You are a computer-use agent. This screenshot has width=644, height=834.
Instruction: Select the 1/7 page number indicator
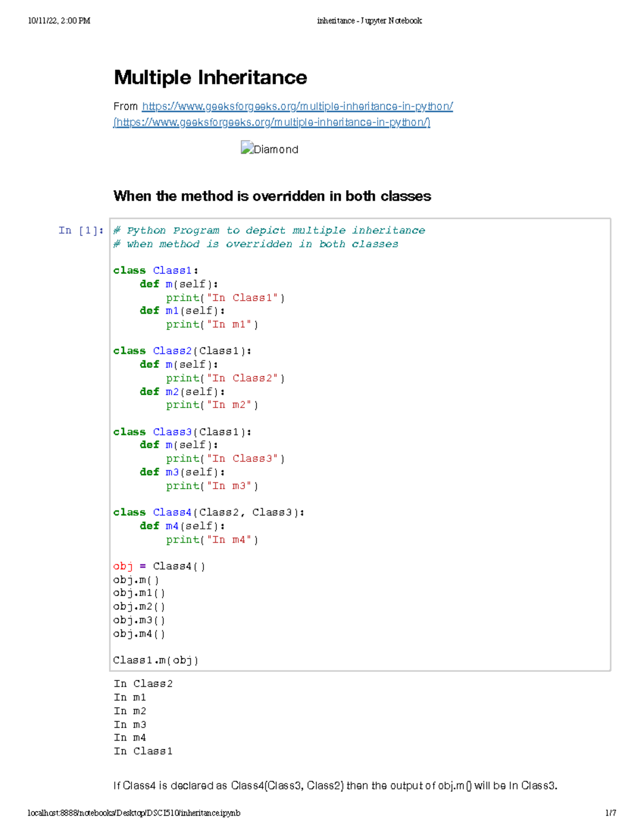[x=611, y=813]
